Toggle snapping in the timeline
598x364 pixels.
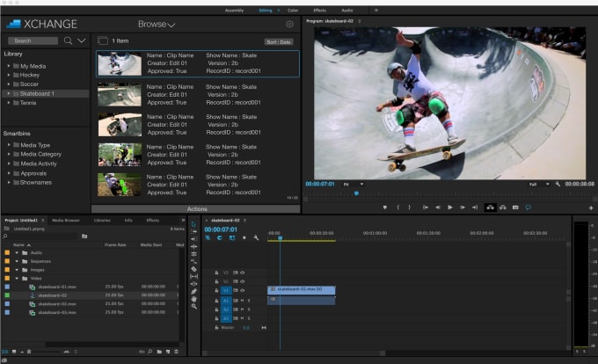[220, 238]
